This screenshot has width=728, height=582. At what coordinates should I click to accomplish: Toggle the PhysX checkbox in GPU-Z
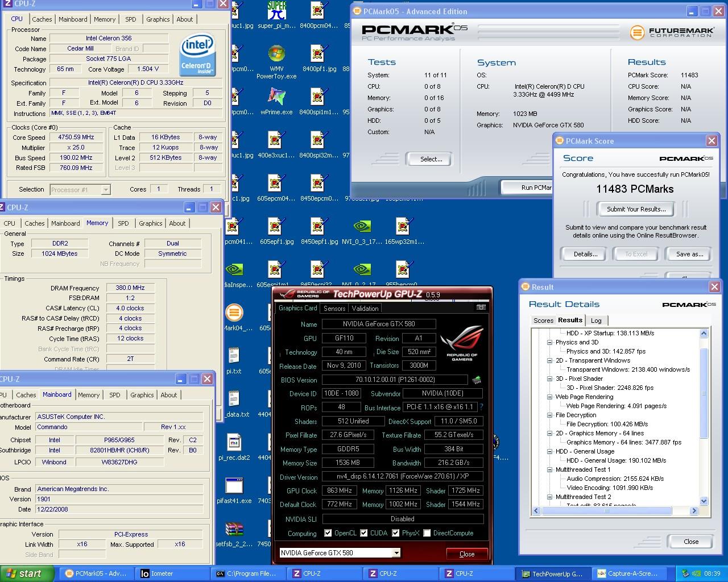(x=395, y=533)
